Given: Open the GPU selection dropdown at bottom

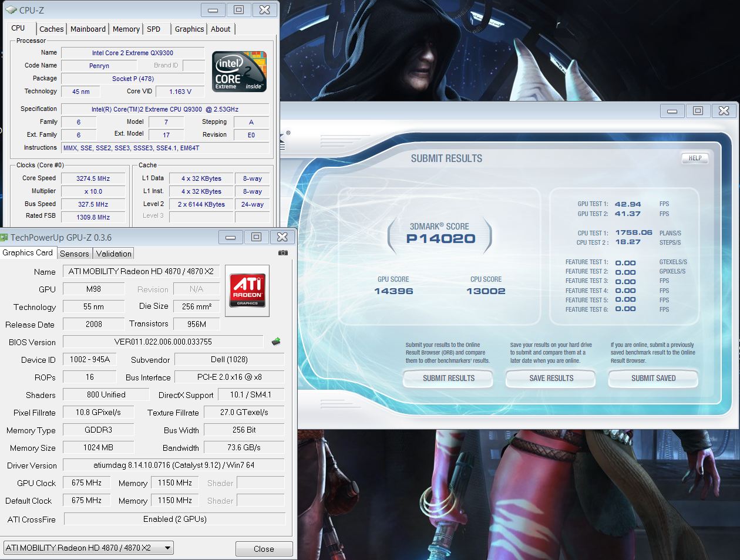Looking at the screenshot, I should coord(167,548).
